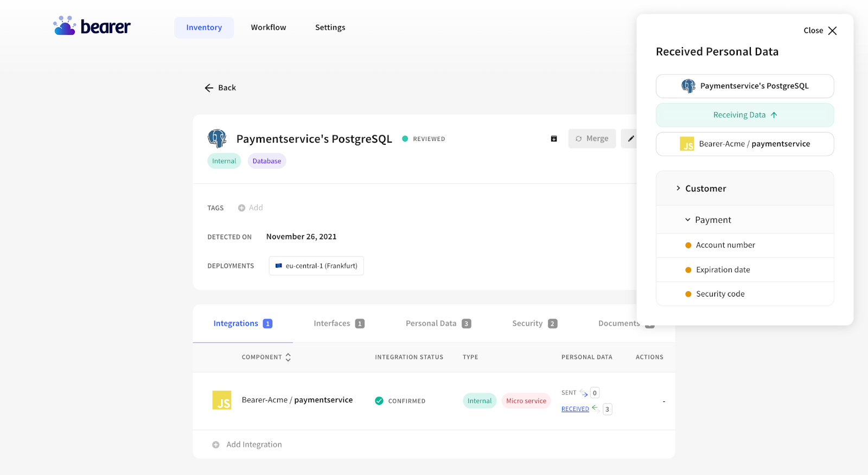Click the archive icon left of Merge
Screen dimensions: 868x475
coord(554,139)
